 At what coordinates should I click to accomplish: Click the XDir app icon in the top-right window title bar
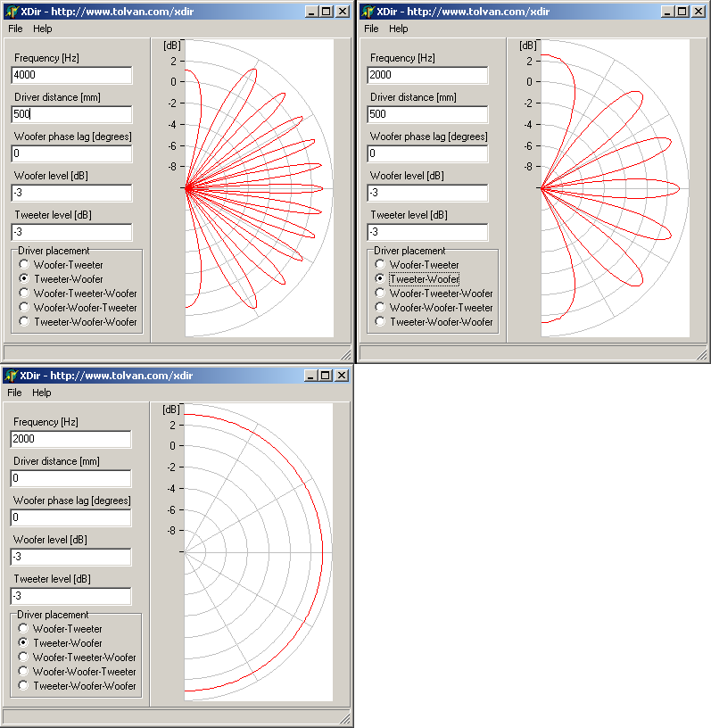tap(368, 12)
